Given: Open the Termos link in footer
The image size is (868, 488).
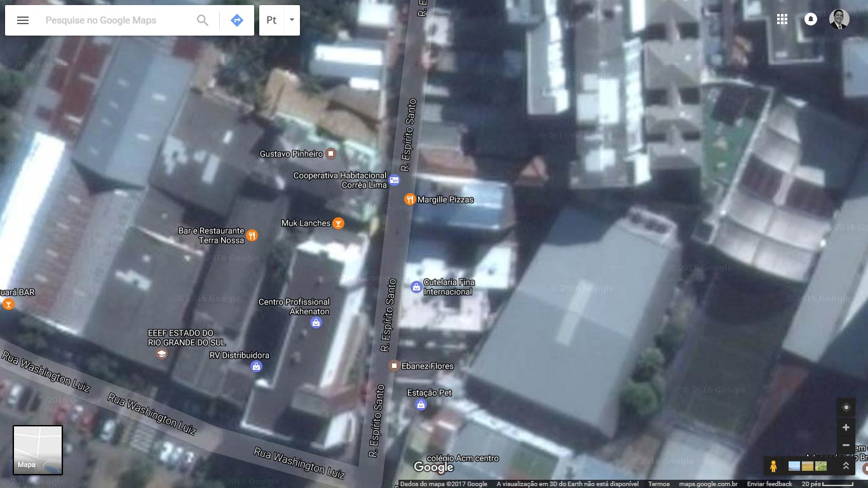Looking at the screenshot, I should pos(658,484).
